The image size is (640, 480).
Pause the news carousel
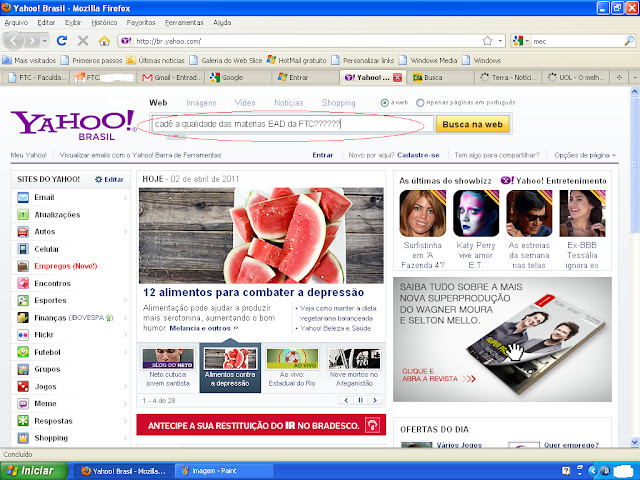(x=360, y=400)
